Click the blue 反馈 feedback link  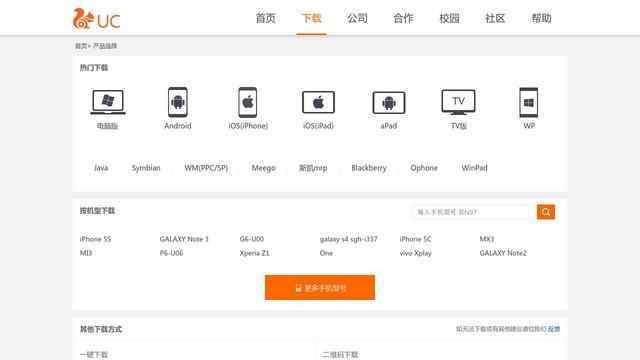click(554, 329)
